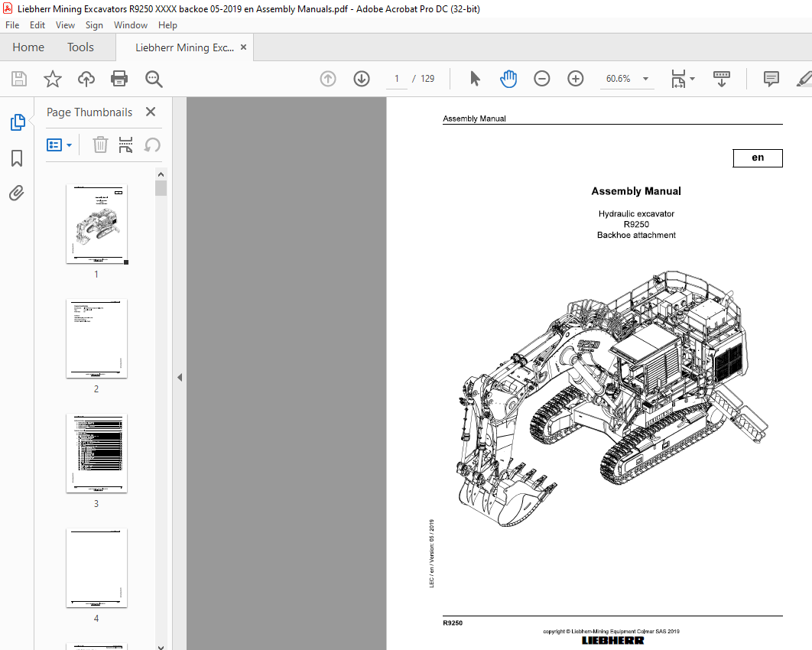Collapse the navigation pane arrow
812x650 pixels.
point(180,378)
